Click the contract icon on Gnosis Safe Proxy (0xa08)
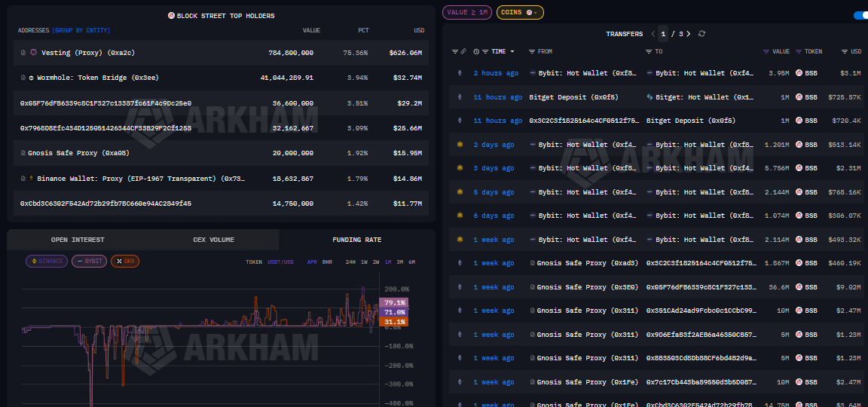The image size is (868, 407). pos(23,153)
